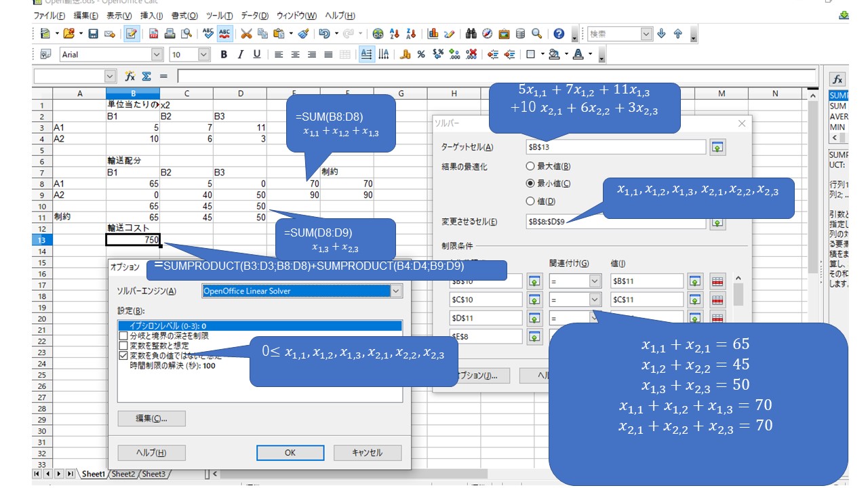The width and height of the screenshot is (868, 488).
Task: Open the データ menu
Action: tap(254, 16)
